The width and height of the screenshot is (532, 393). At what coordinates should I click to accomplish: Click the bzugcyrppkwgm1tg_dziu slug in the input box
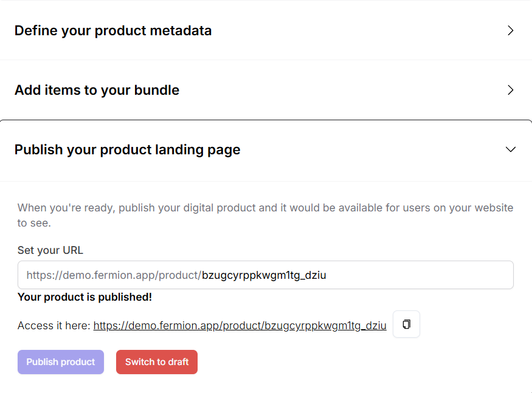(x=264, y=275)
